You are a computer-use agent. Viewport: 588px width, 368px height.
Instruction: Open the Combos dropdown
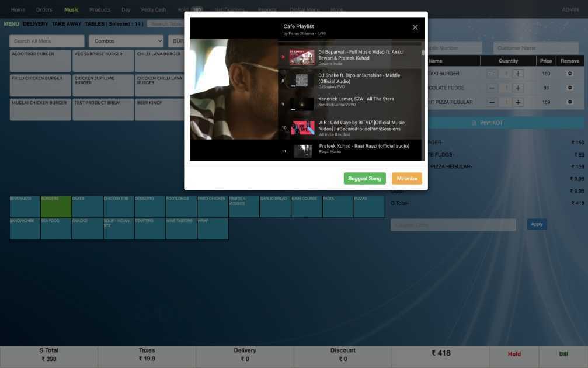click(x=127, y=40)
